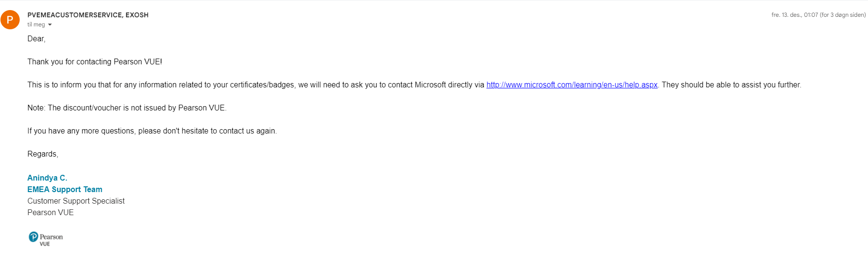Click the orange P sender avatar
Viewport: 868px width, 255px height.
[10, 20]
